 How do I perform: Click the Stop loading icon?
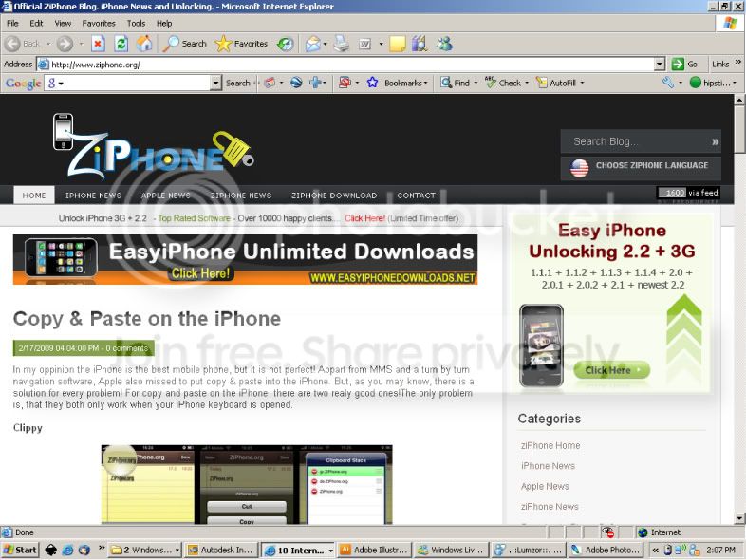98,44
